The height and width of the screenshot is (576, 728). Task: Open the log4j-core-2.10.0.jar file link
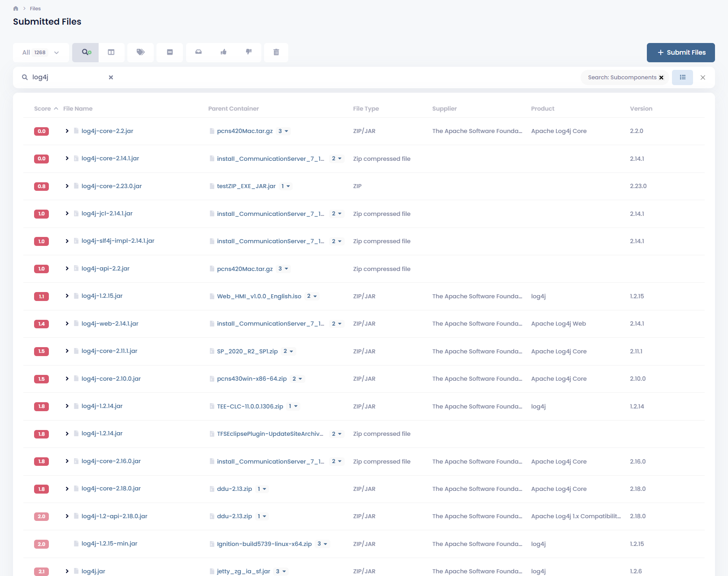(111, 379)
